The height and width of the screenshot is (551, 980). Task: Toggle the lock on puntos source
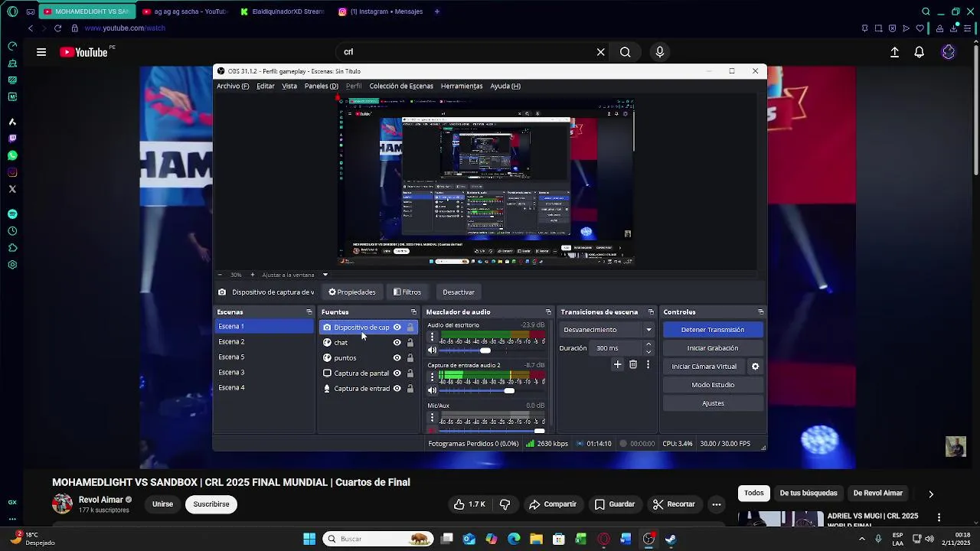410,358
